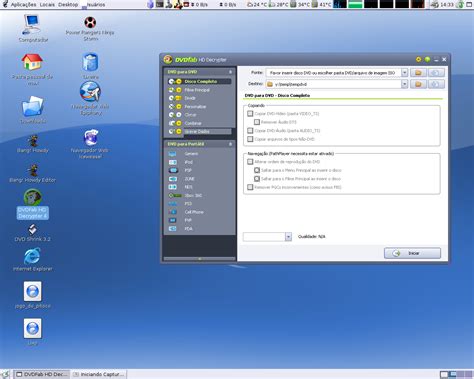Screen dimensions: 474x379
Task: Open Bang! Howdy Editor desktop icon
Action: coord(32,173)
